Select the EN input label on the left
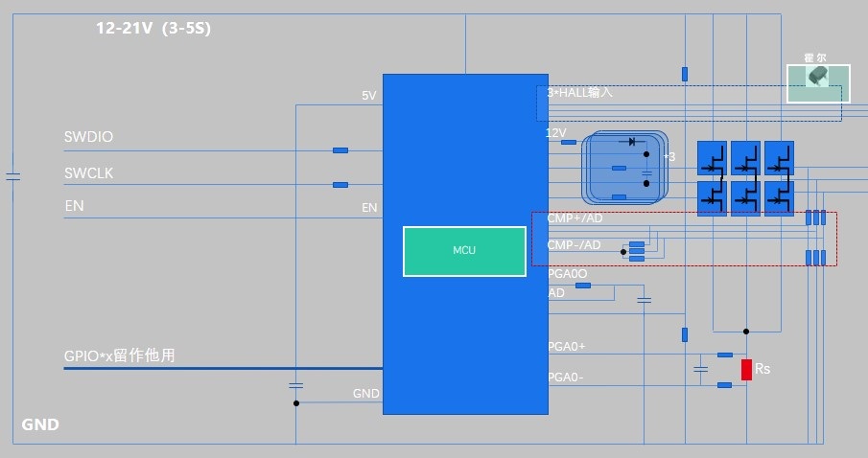Viewport: 868px width, 458px height. pos(74,206)
